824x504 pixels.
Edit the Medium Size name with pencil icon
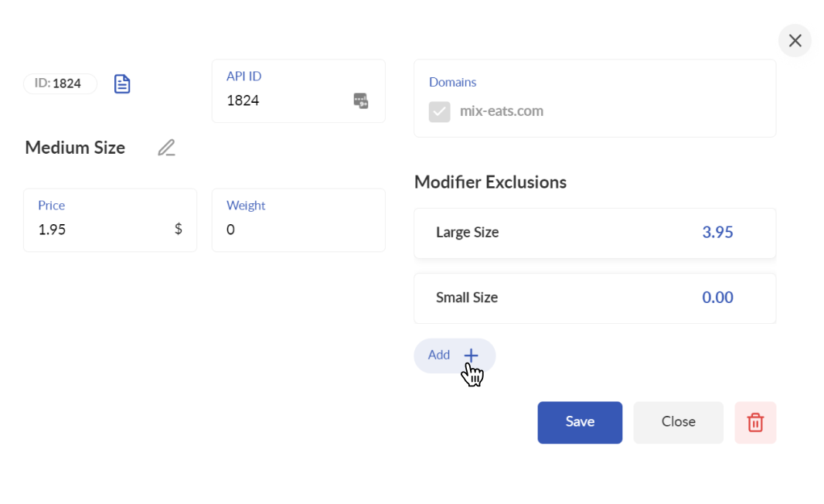tap(167, 148)
